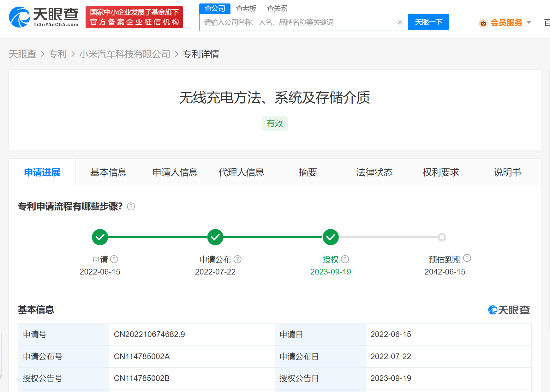This screenshot has height=392, width=550.
Task: Click grant number CN114785002B
Action: click(142, 378)
